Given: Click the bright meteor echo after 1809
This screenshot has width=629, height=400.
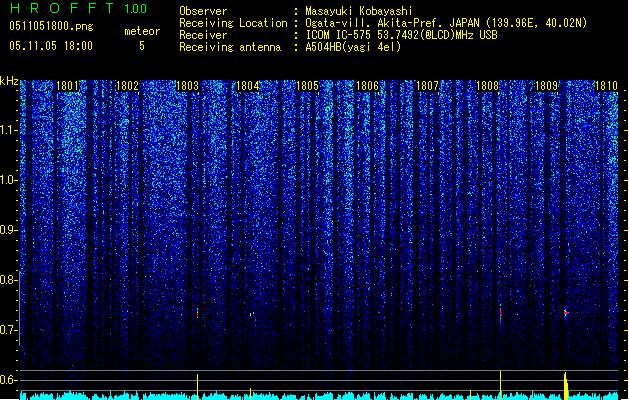Looking at the screenshot, I should pyautogui.click(x=566, y=313).
